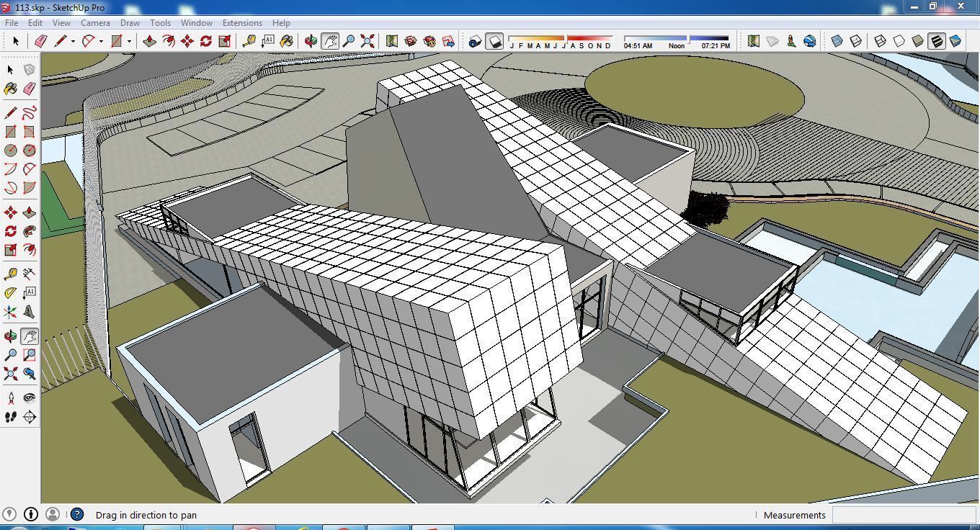Open Shadow Settings icon in toolbar
This screenshot has height=530, width=980.
[475, 41]
